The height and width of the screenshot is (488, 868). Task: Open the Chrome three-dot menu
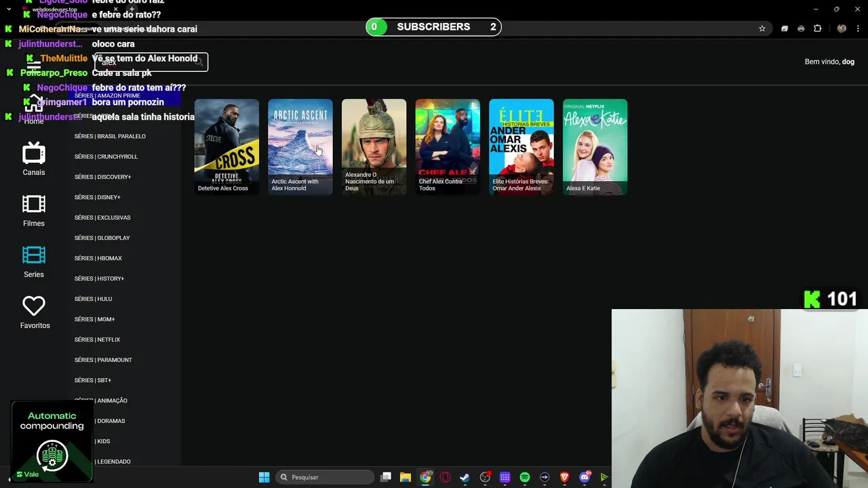[857, 28]
